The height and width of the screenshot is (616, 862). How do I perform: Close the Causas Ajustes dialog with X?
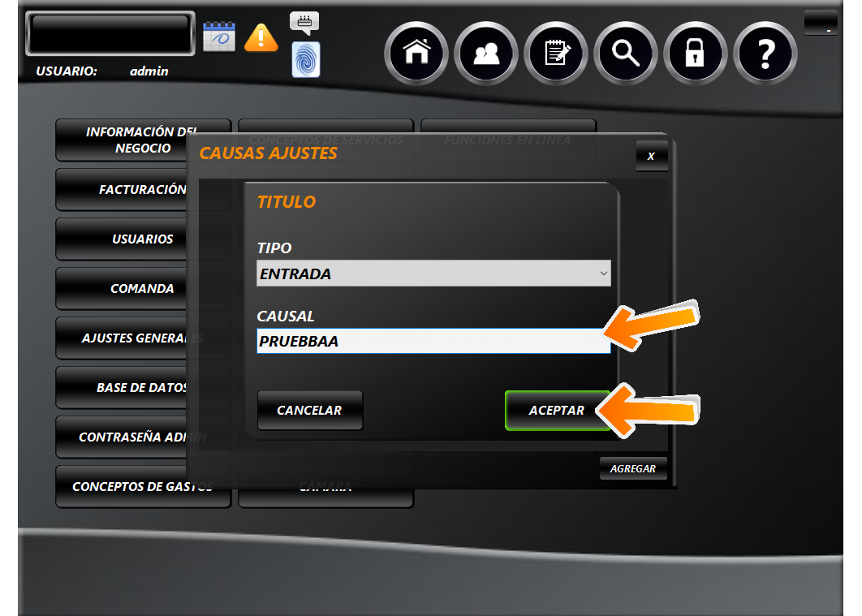tap(651, 156)
